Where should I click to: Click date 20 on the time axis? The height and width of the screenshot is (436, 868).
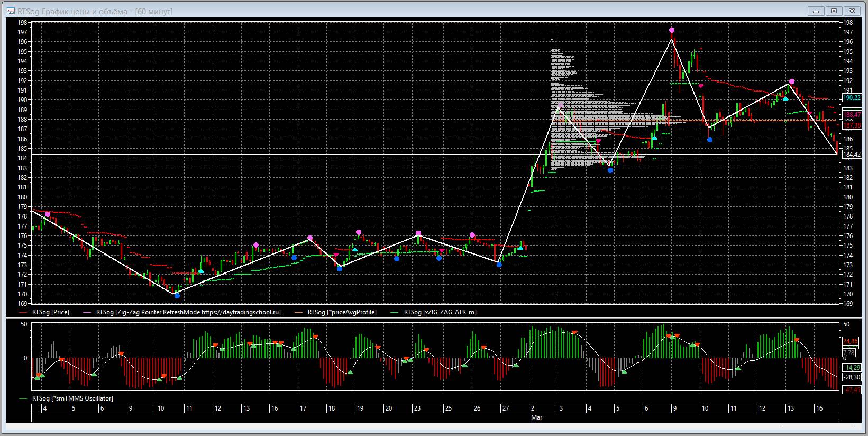pyautogui.click(x=389, y=408)
